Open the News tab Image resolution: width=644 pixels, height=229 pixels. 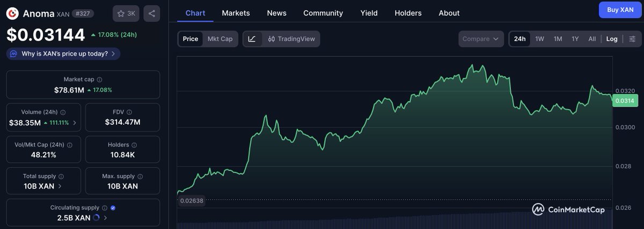pos(276,13)
